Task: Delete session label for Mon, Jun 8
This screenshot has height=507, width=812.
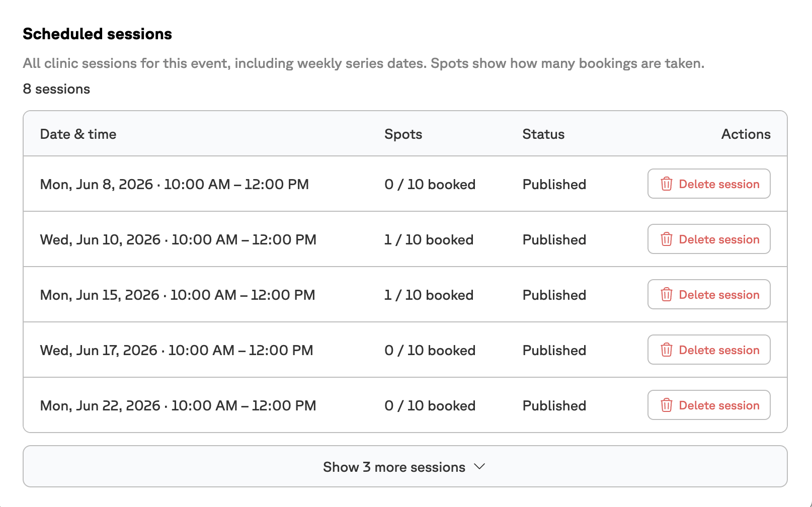Action: coord(719,184)
